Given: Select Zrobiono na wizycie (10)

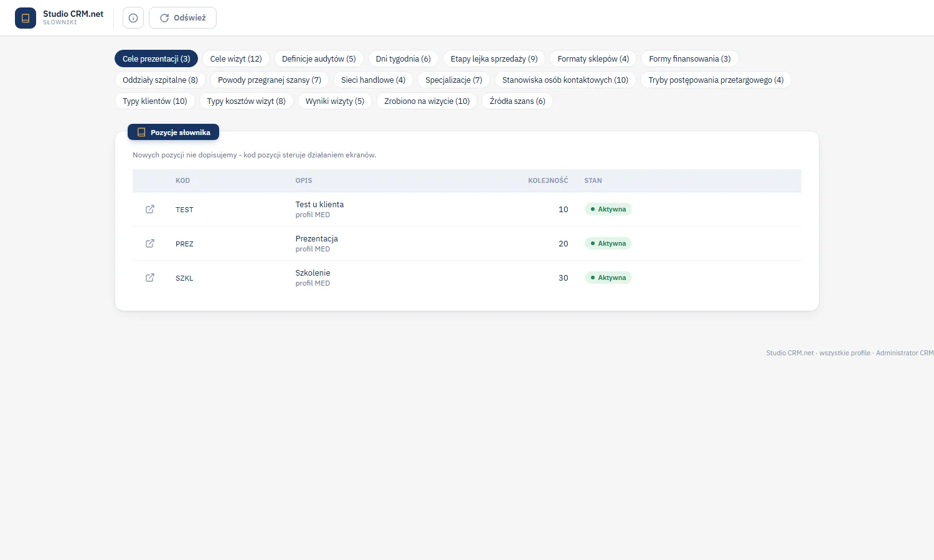Looking at the screenshot, I should [x=427, y=101].
